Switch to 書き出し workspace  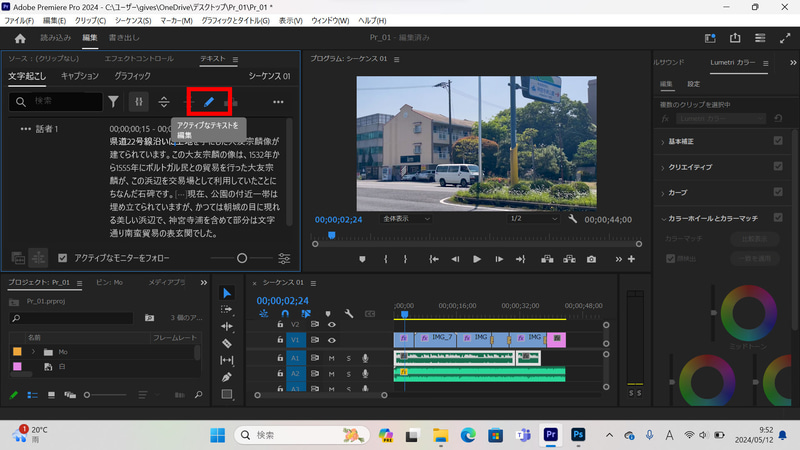point(124,38)
